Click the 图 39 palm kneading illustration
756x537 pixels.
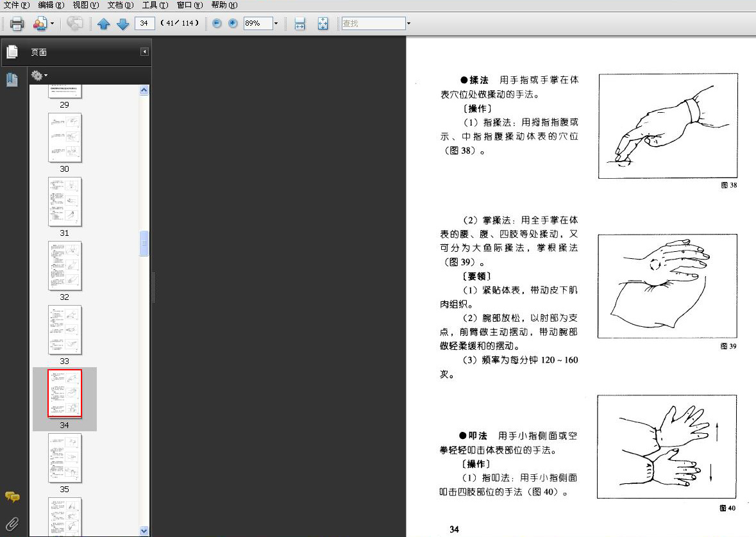[668, 286]
